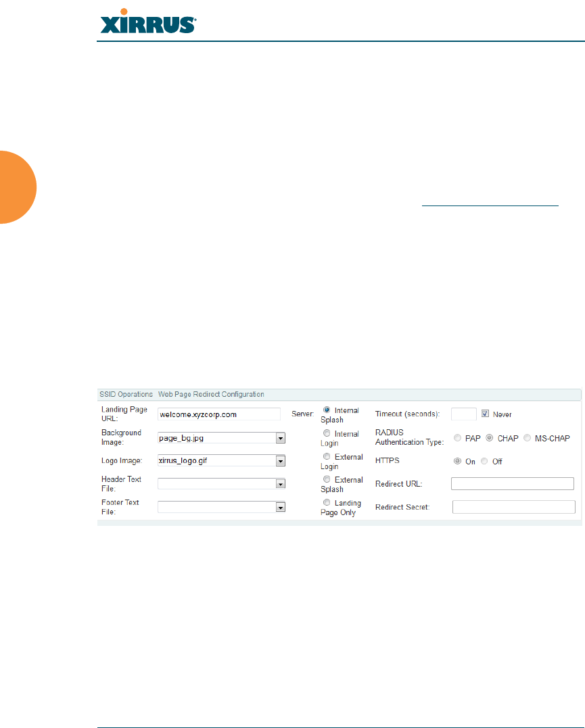
Task: Click the Timeout (seconds) label
Action: point(407,414)
